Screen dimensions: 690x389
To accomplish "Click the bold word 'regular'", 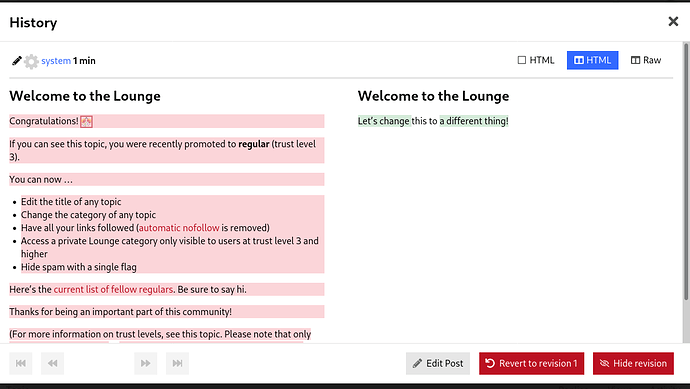I will coord(254,144).
